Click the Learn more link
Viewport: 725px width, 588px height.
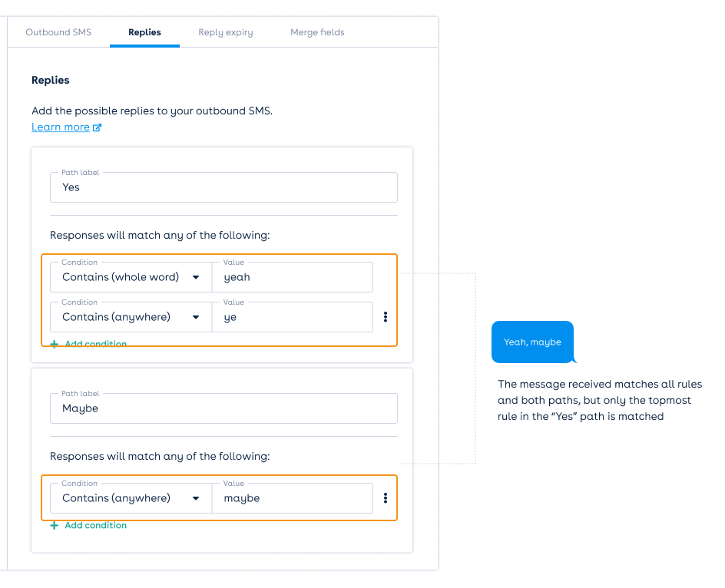(60, 127)
